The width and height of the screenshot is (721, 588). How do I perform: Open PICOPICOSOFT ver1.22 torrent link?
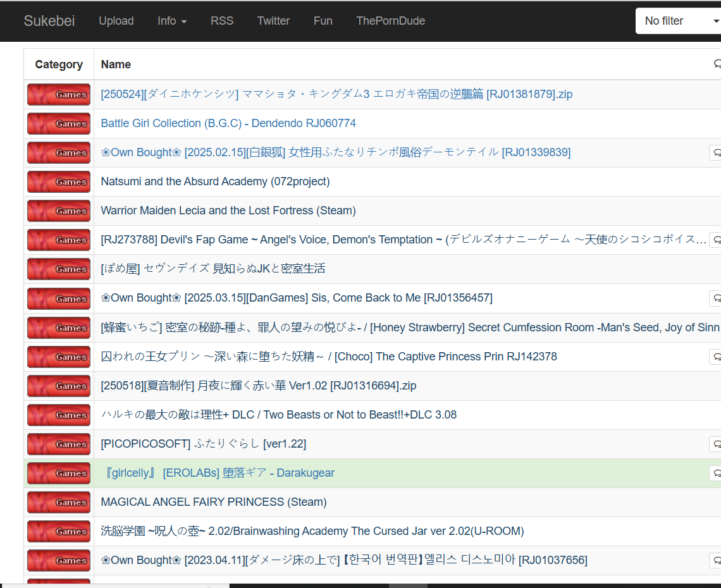coord(203,444)
